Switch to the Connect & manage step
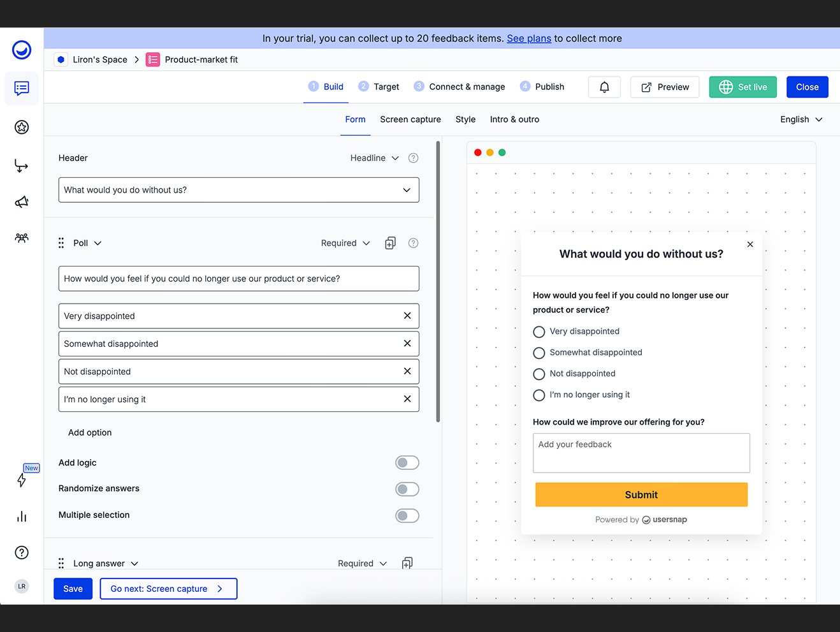This screenshot has height=632, width=840. pos(459,87)
